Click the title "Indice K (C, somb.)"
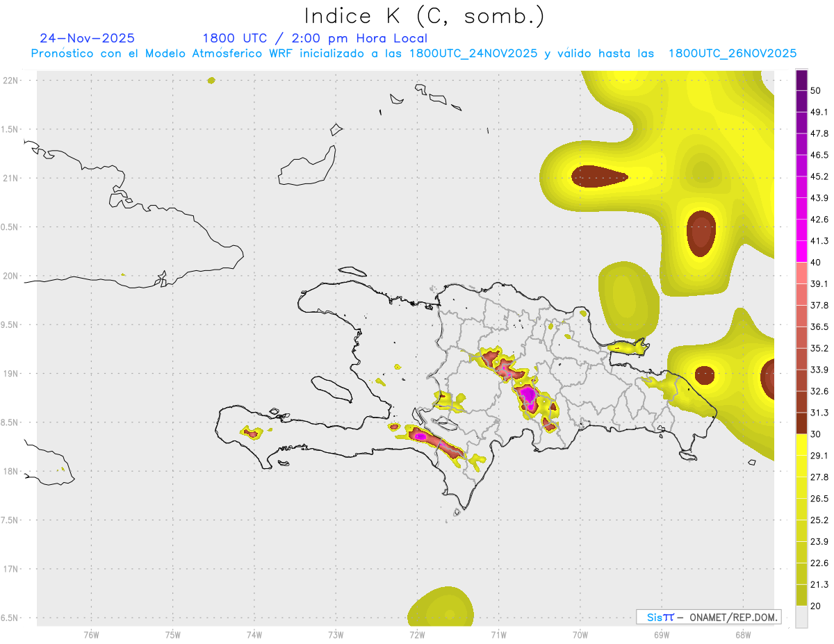Viewport: 834px width, 644px height. coord(425,16)
